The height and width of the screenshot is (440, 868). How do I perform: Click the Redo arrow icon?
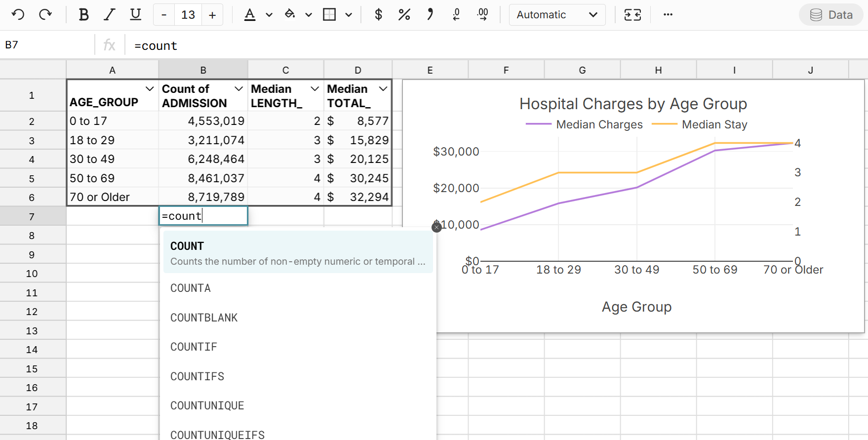(x=45, y=15)
